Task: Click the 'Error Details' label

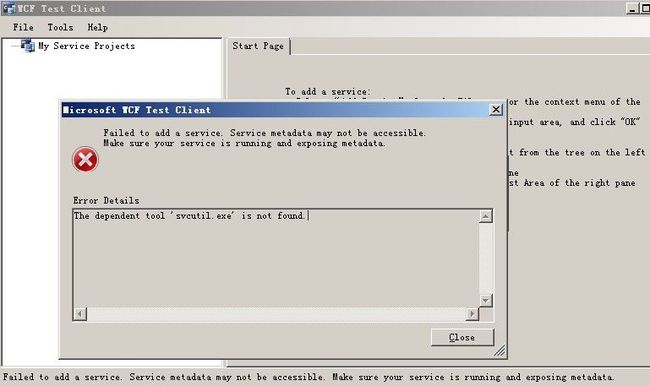Action: point(106,200)
